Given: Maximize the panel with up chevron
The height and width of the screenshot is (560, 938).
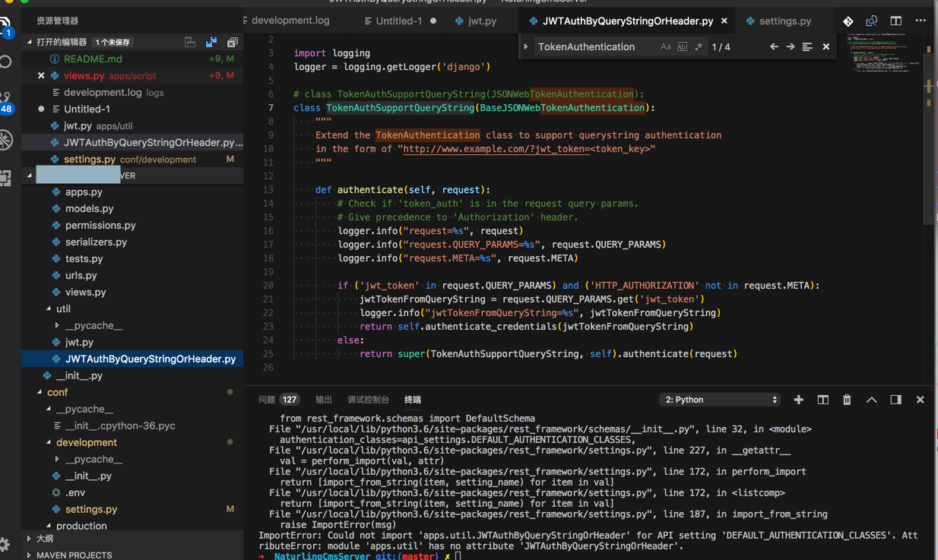Looking at the screenshot, I should [871, 400].
